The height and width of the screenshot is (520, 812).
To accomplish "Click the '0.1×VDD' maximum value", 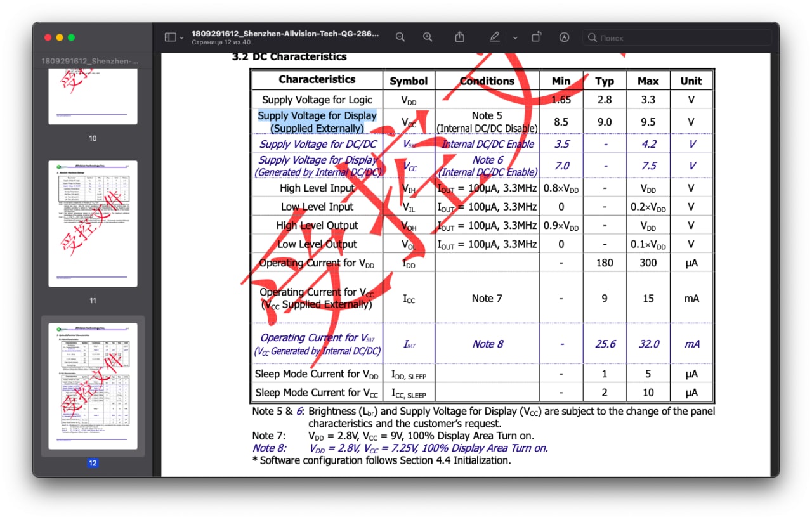I will click(x=648, y=245).
